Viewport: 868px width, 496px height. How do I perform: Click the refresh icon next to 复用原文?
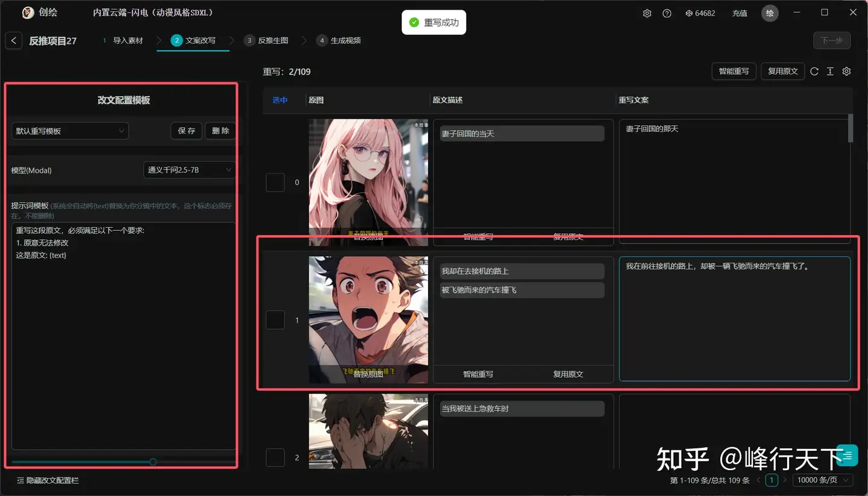814,71
